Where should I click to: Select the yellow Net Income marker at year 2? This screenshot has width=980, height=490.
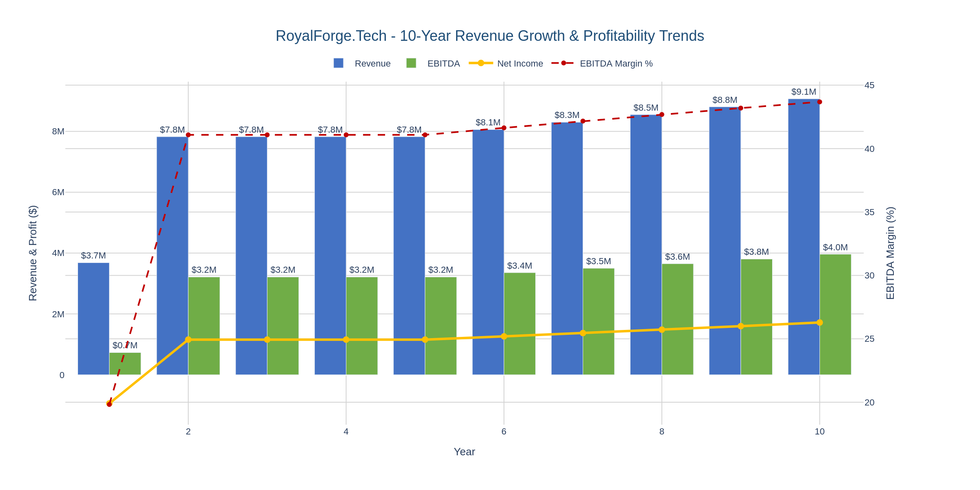coord(188,339)
